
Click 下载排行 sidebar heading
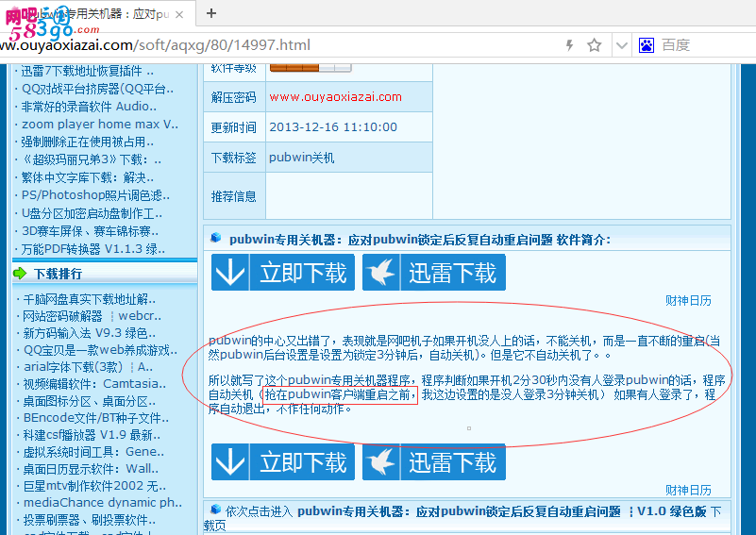(59, 274)
